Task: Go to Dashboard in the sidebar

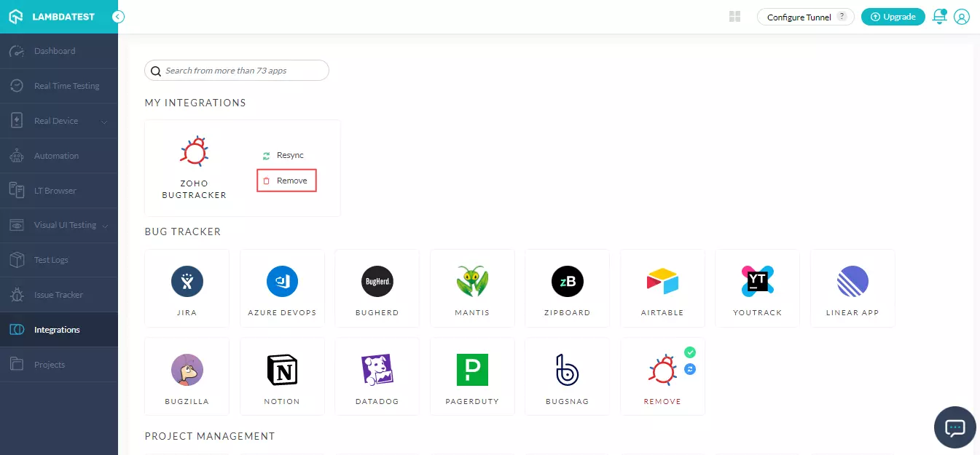Action: point(55,51)
